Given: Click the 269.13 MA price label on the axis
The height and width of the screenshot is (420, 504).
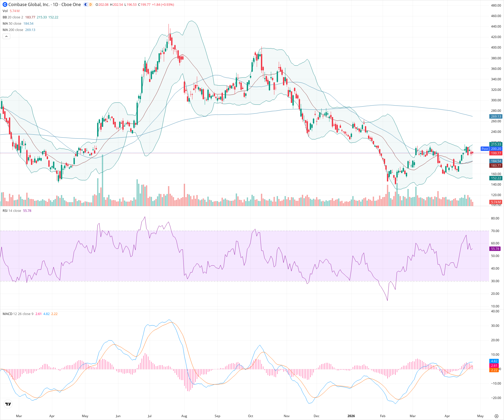Looking at the screenshot, I should pos(496,117).
